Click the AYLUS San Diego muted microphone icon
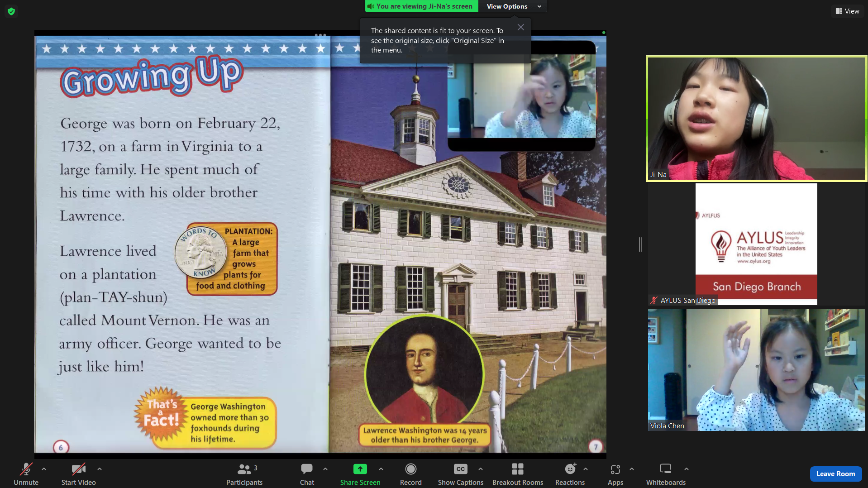This screenshot has height=488, width=868. (x=654, y=300)
